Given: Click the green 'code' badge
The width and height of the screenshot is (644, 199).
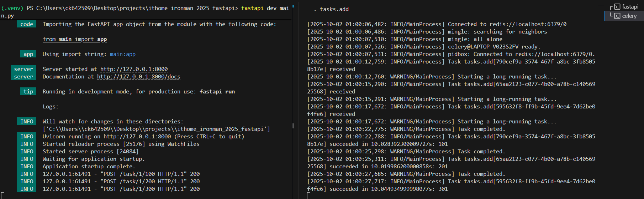Looking at the screenshot, I should [x=27, y=24].
